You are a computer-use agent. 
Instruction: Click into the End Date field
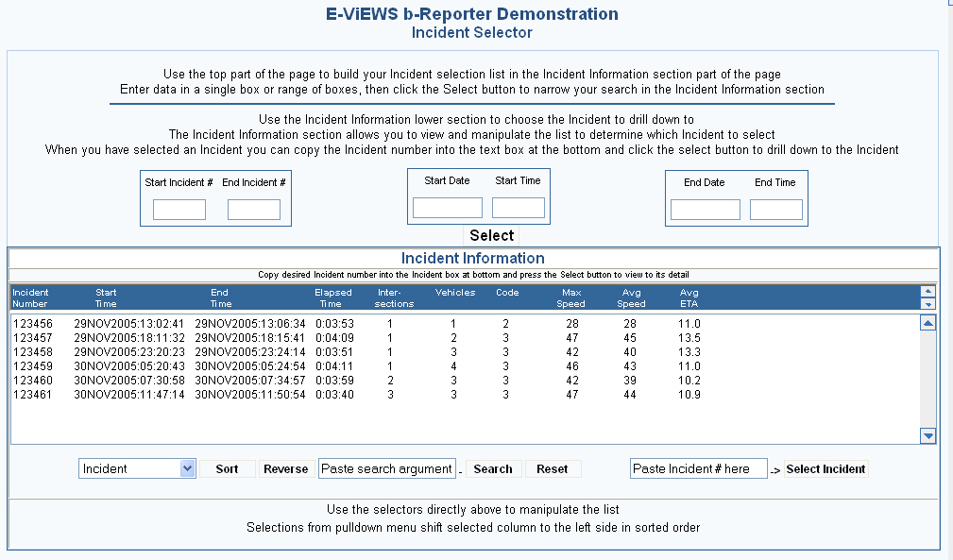click(706, 210)
